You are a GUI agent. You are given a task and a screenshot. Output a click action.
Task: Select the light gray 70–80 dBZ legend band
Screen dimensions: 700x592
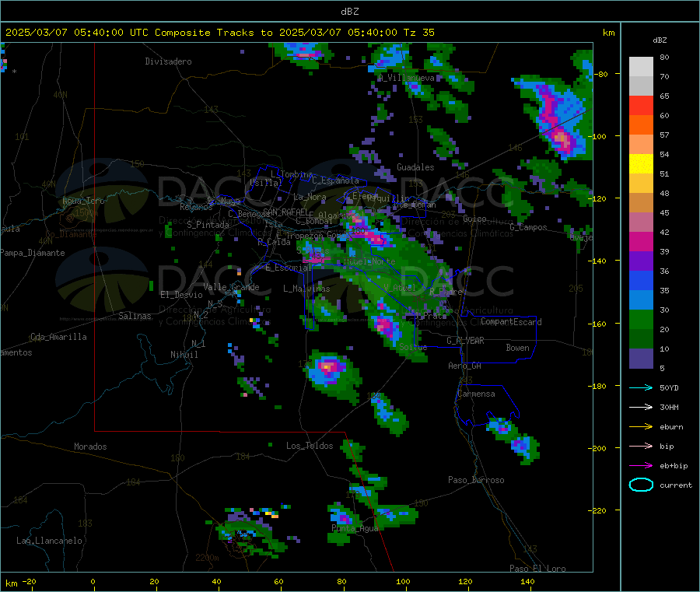point(641,67)
